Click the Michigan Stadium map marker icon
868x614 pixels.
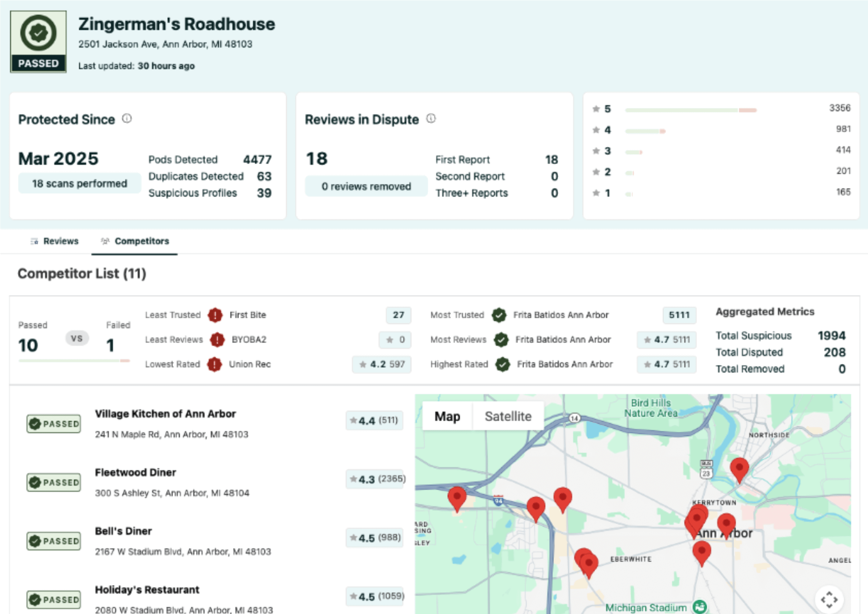click(700, 606)
